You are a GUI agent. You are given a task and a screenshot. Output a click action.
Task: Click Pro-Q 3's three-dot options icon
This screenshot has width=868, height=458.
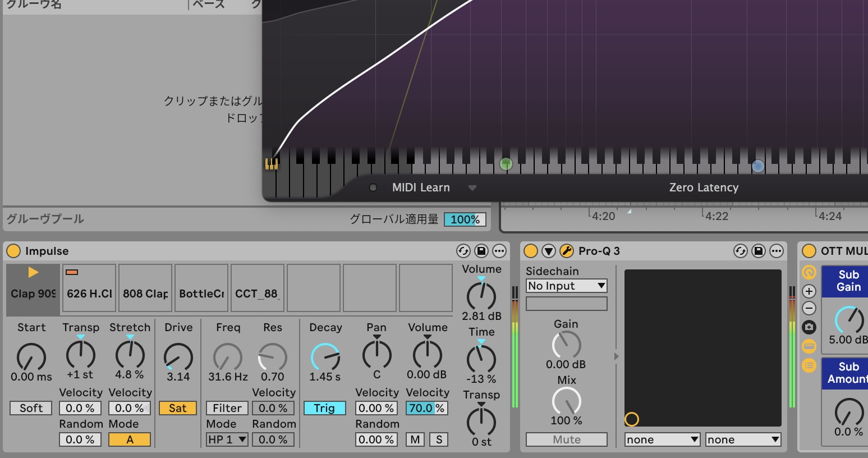tap(776, 251)
